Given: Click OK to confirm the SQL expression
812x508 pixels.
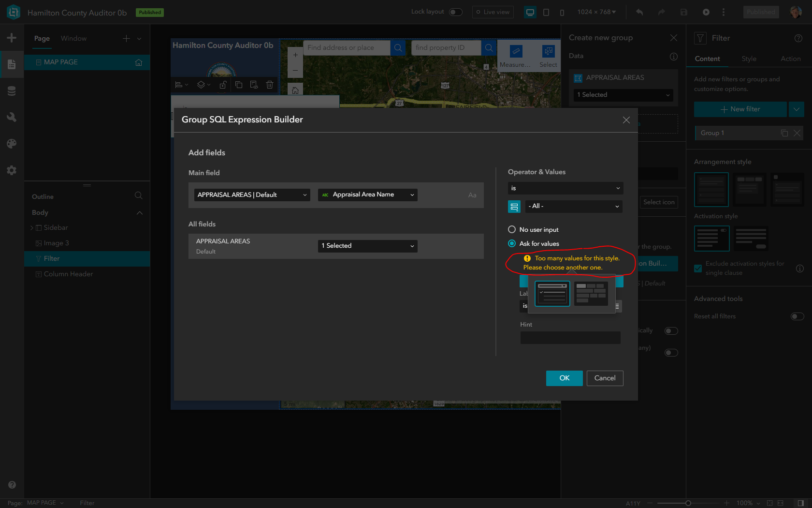Looking at the screenshot, I should tap(564, 378).
